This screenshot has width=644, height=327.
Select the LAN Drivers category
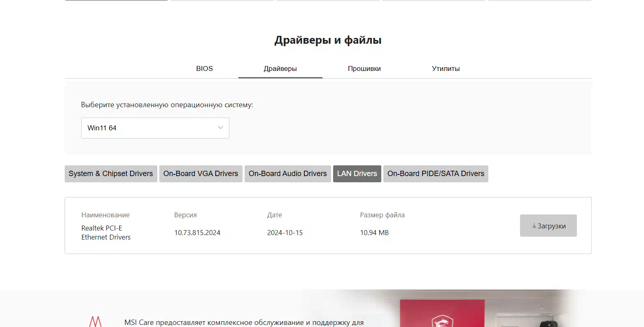(x=357, y=174)
